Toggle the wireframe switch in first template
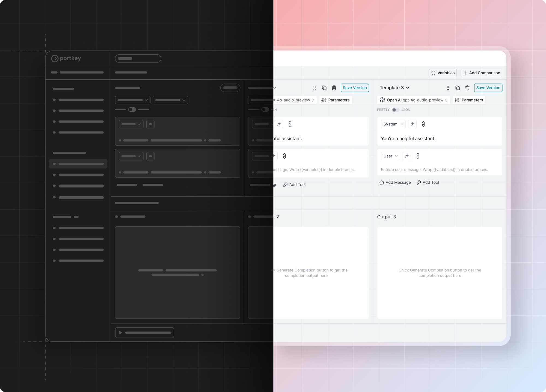The height and width of the screenshot is (392, 546). 132,109
